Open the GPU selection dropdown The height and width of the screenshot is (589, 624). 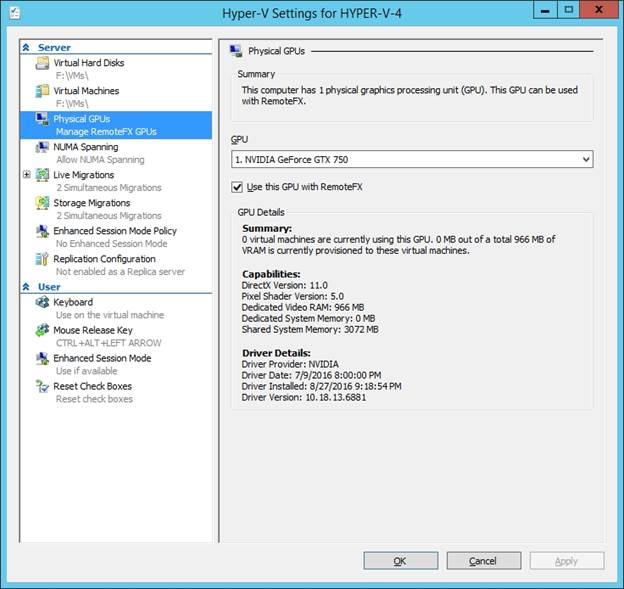pyautogui.click(x=586, y=159)
